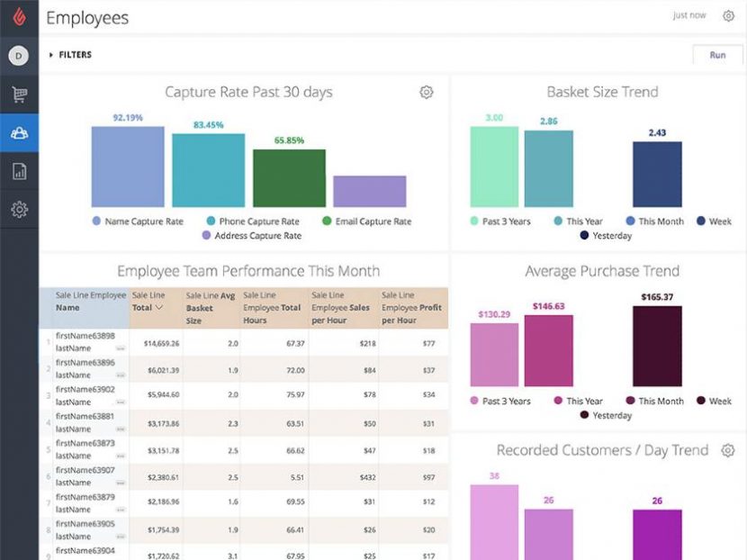Select the Employees people icon in sidebar
Screen dimensions: 747x560
click(17, 131)
